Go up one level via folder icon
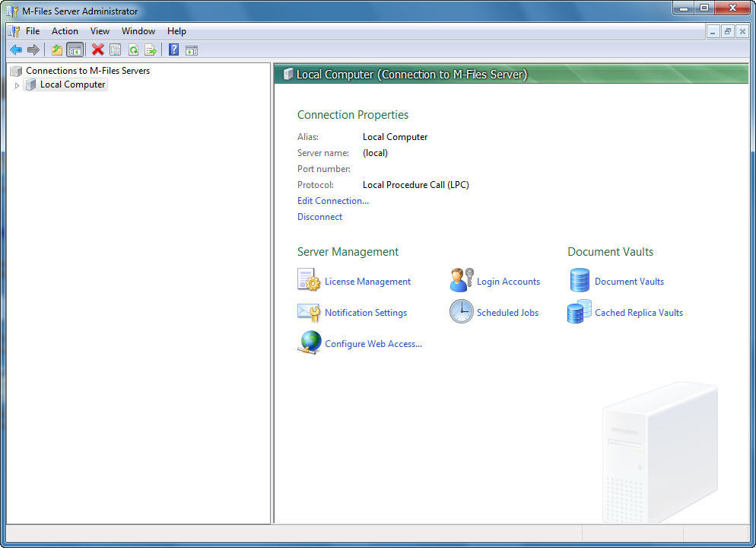The height and width of the screenshot is (548, 756). click(57, 49)
